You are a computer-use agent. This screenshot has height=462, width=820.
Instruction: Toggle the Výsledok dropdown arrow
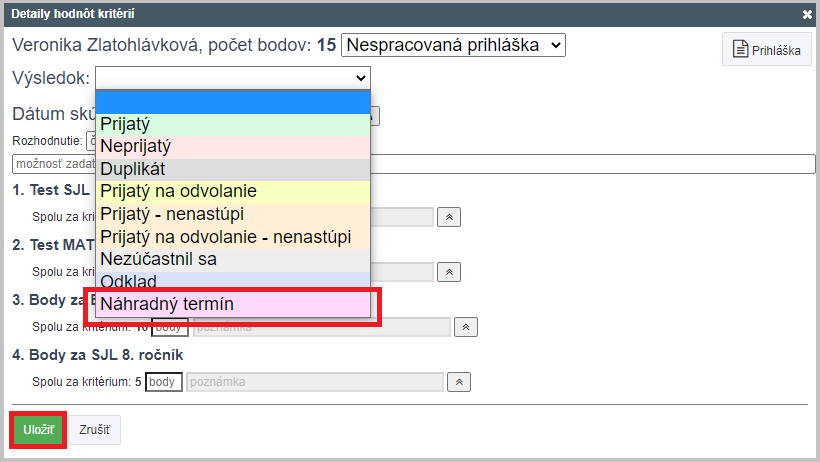pyautogui.click(x=360, y=78)
